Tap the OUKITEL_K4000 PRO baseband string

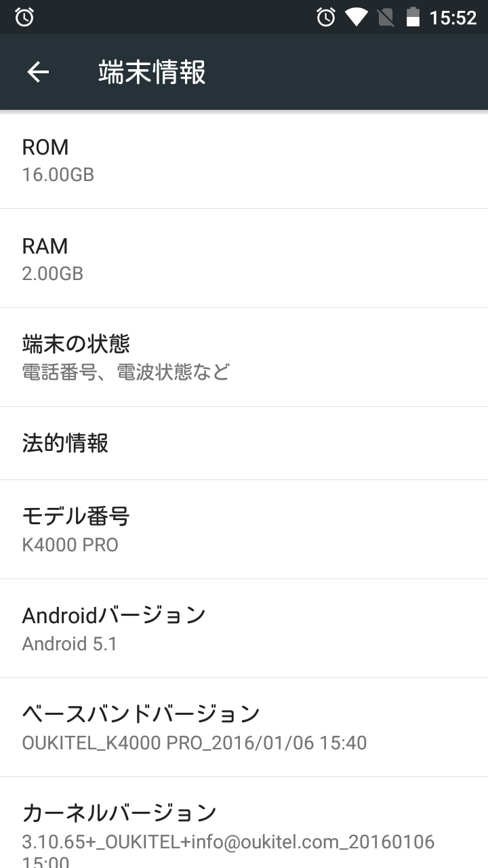point(195,743)
